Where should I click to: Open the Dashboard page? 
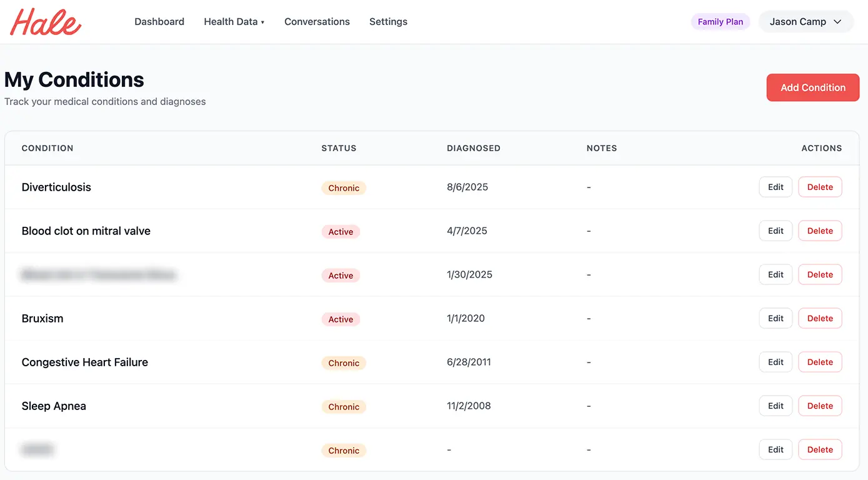[x=159, y=22]
